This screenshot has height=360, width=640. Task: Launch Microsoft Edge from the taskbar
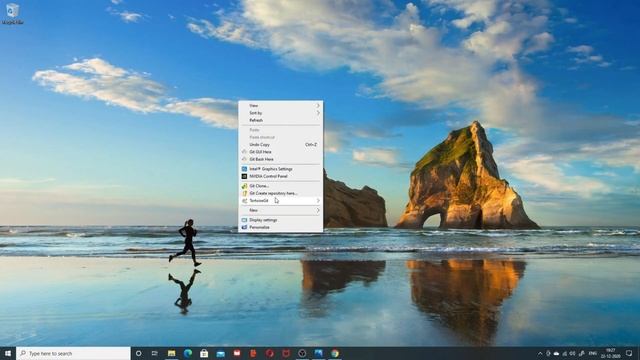coord(188,353)
